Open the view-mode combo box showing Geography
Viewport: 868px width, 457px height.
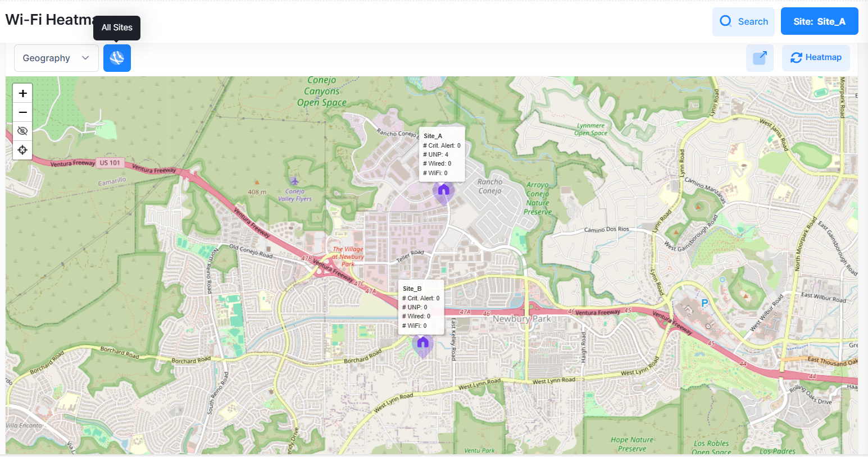pyautogui.click(x=56, y=58)
